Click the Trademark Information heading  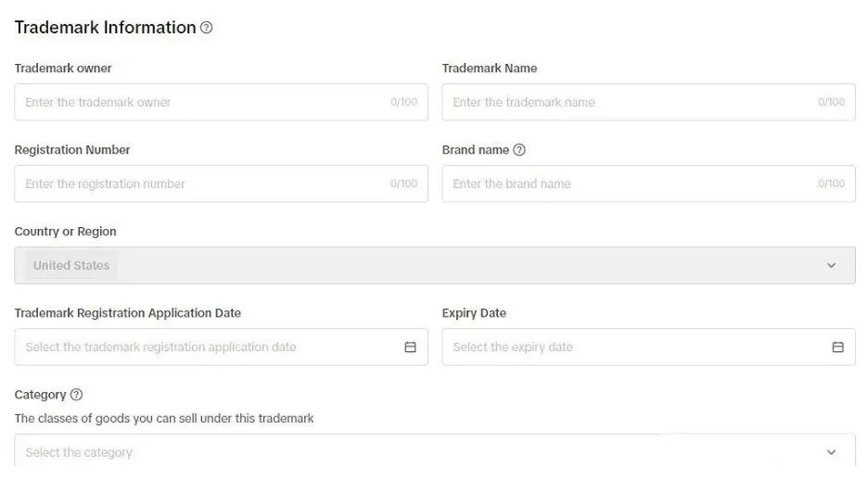pos(105,27)
